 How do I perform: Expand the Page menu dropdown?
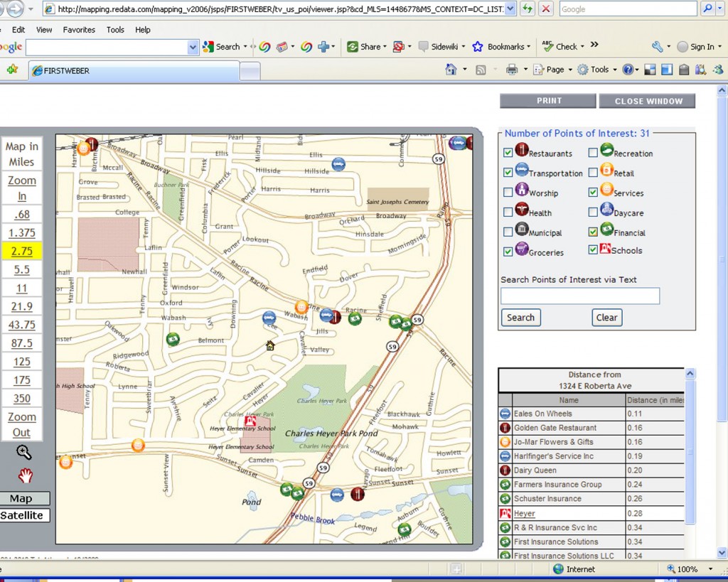[x=570, y=70]
